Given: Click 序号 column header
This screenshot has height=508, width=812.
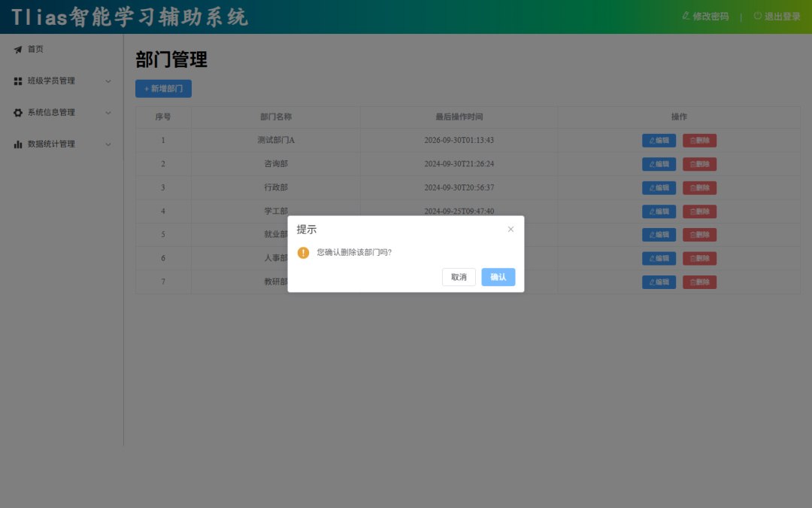Looking at the screenshot, I should click(x=163, y=117).
